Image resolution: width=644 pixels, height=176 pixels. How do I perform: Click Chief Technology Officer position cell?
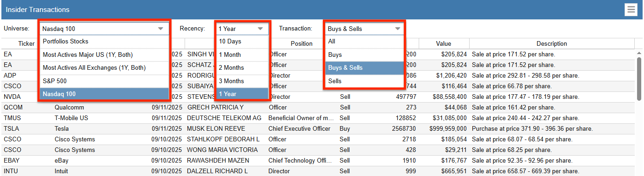point(301,160)
